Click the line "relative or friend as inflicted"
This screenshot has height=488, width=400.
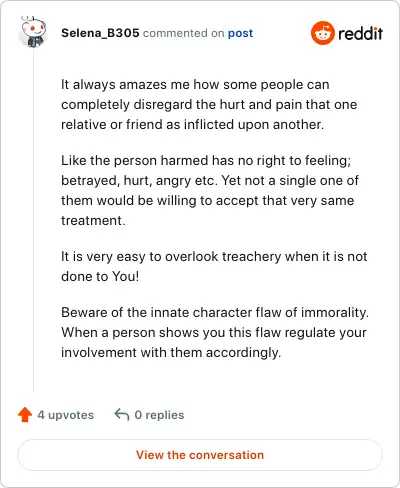coord(192,124)
